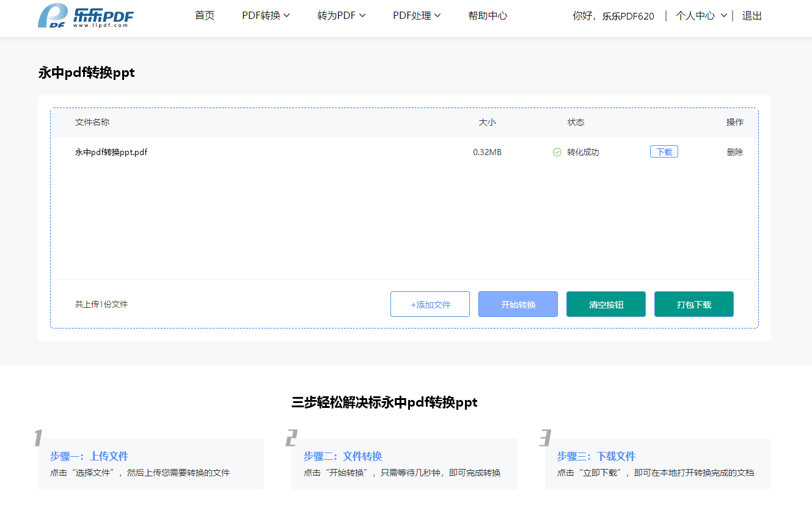812x516 pixels.
Task: Click the 操作 column header
Action: coord(735,122)
